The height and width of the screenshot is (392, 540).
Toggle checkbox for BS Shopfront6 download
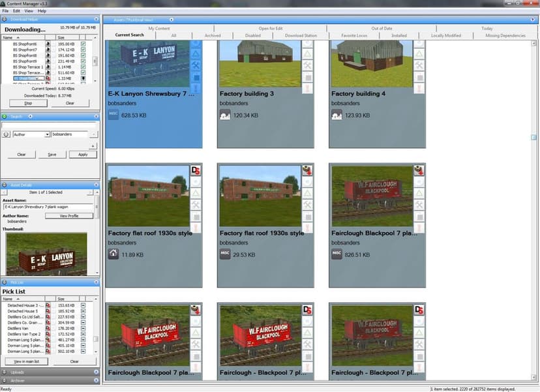pos(83,44)
